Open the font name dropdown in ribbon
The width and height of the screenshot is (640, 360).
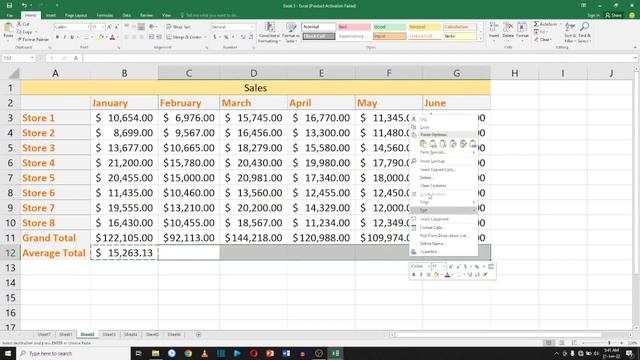88,27
